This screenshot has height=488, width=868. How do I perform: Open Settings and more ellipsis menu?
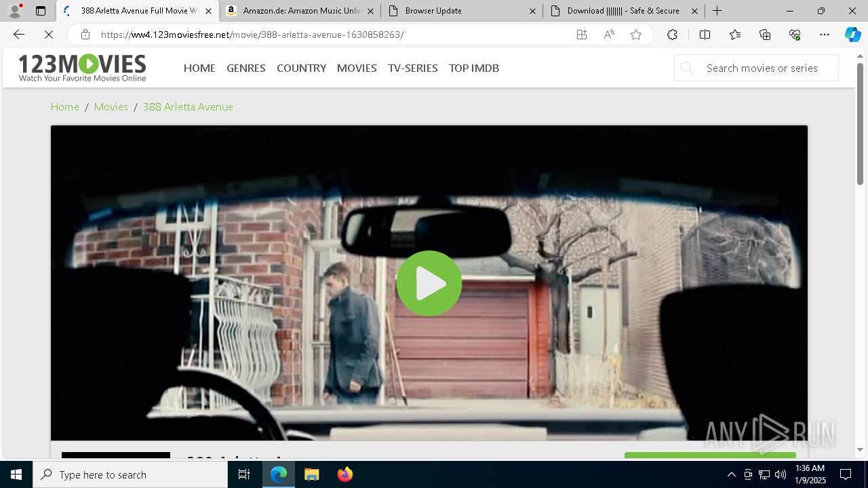tap(825, 35)
